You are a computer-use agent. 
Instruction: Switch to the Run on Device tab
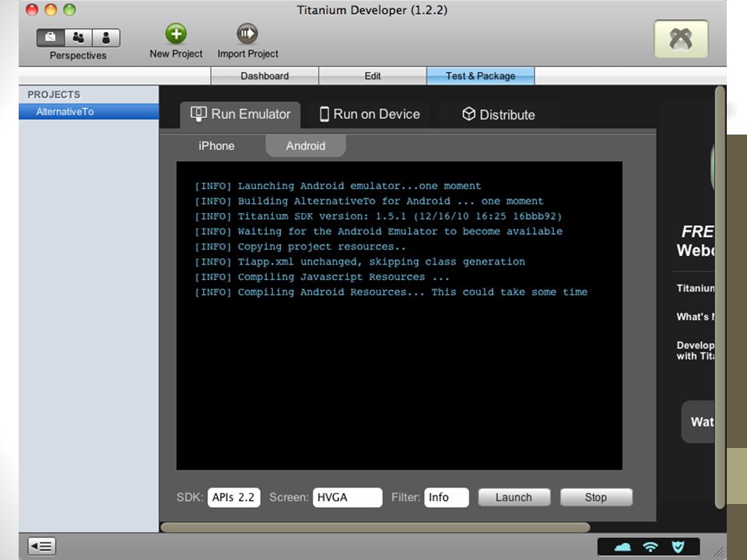click(369, 115)
